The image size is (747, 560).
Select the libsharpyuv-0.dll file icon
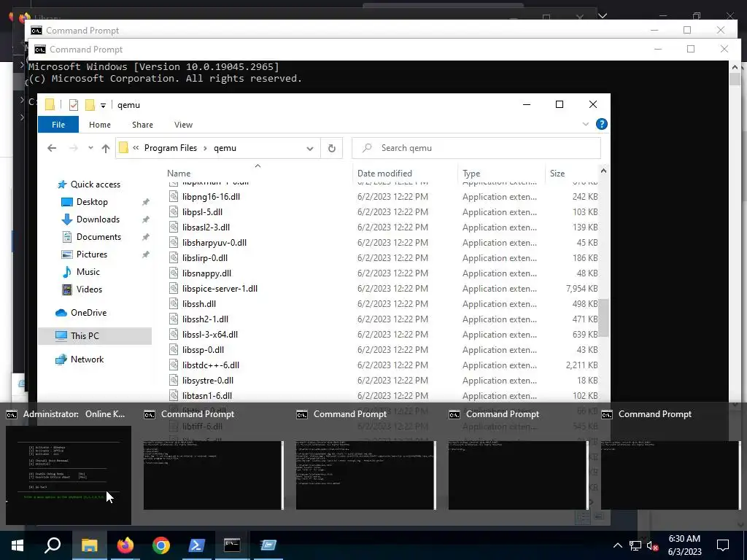point(174,242)
